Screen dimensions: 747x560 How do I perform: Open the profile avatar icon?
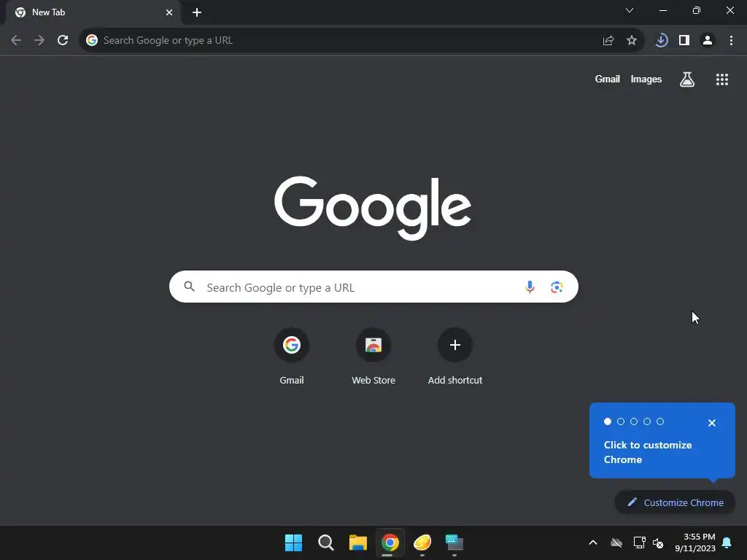[x=708, y=41]
